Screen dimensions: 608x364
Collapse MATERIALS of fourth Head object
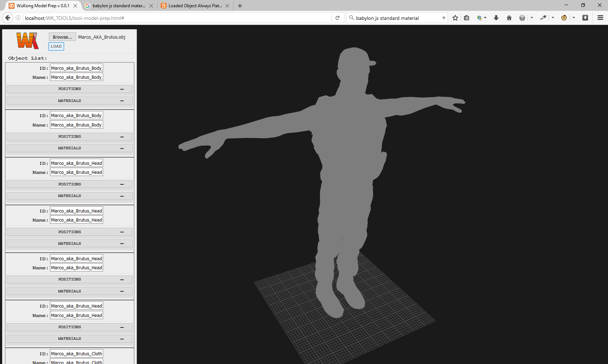click(69, 339)
